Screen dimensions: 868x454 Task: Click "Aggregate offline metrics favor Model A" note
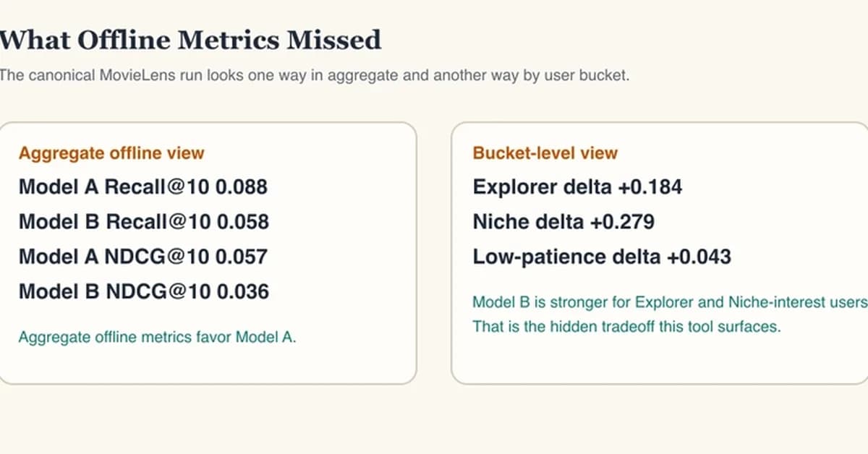coord(157,337)
